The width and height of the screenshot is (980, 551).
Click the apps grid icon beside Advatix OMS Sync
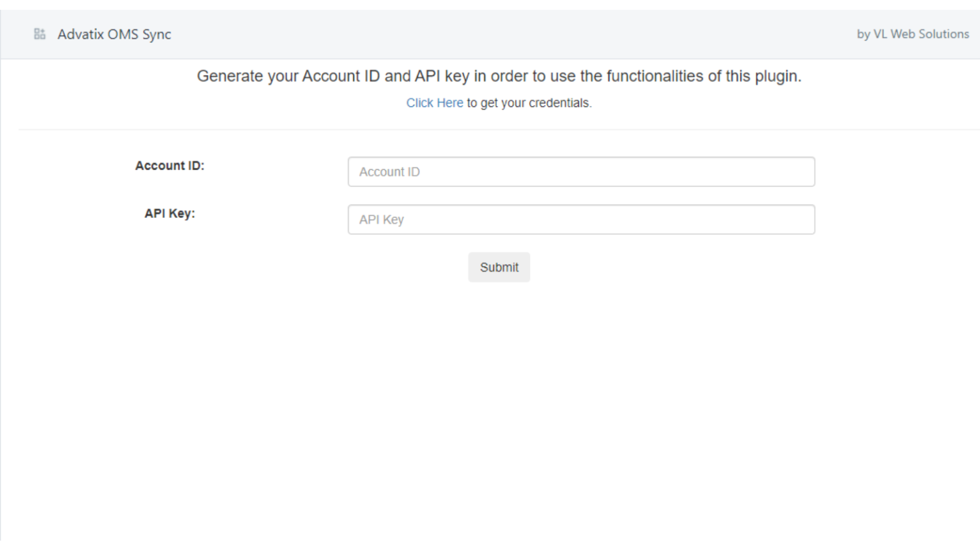pyautogui.click(x=40, y=34)
